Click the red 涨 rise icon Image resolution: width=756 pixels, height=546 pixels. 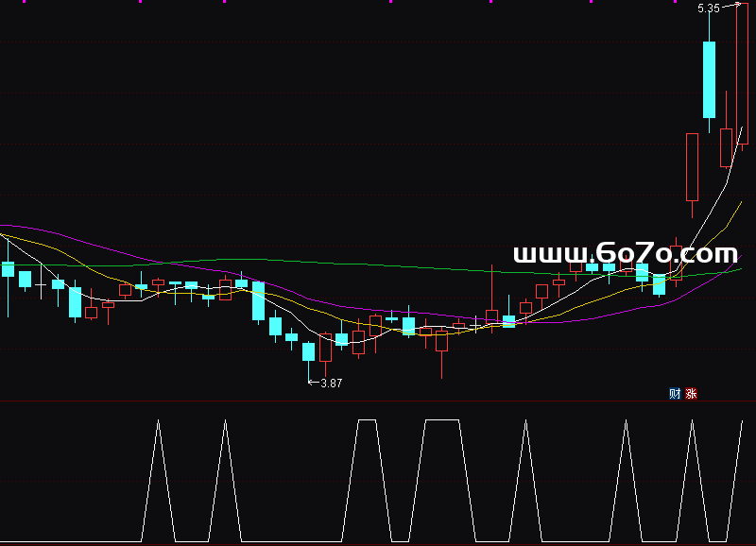(691, 394)
